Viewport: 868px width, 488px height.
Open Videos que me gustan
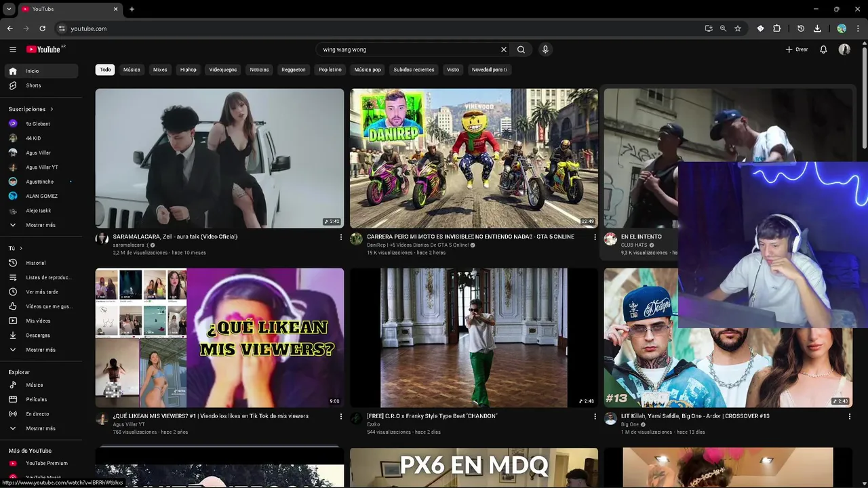(x=41, y=306)
